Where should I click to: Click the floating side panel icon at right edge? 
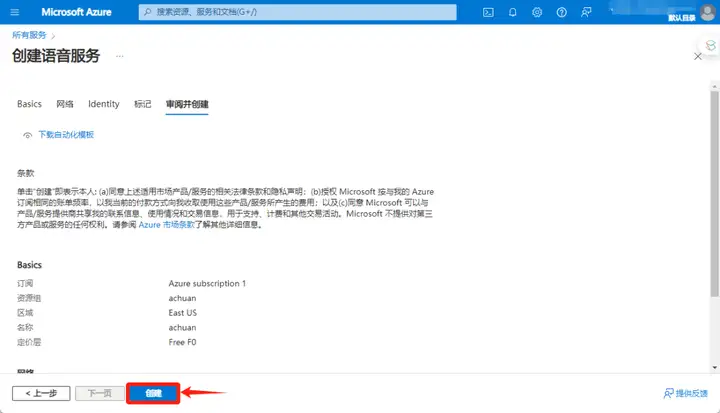coord(710,45)
